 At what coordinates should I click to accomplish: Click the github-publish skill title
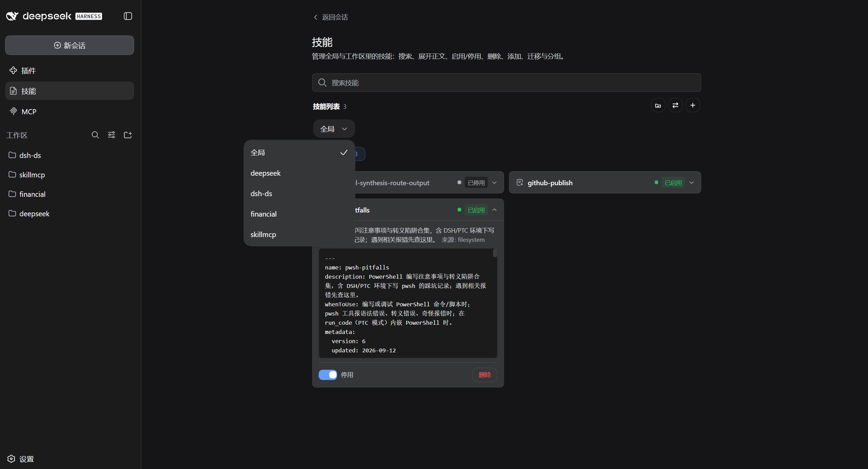[550, 183]
